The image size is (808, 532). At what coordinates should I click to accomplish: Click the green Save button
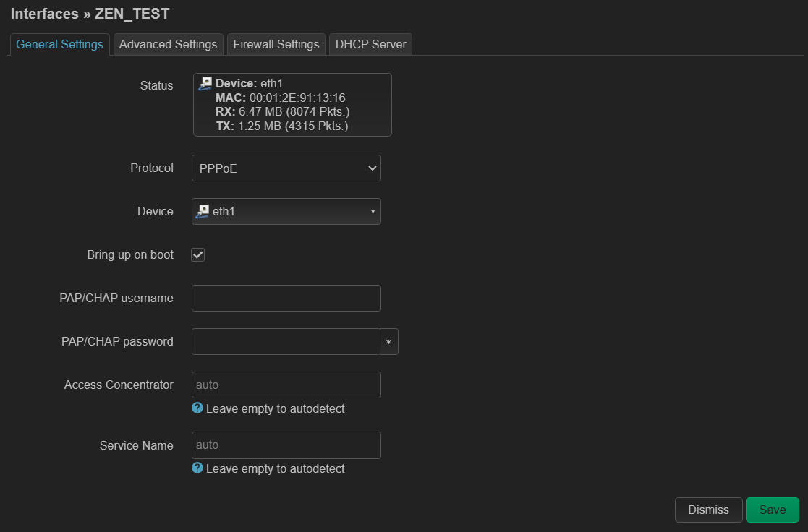pyautogui.click(x=773, y=510)
